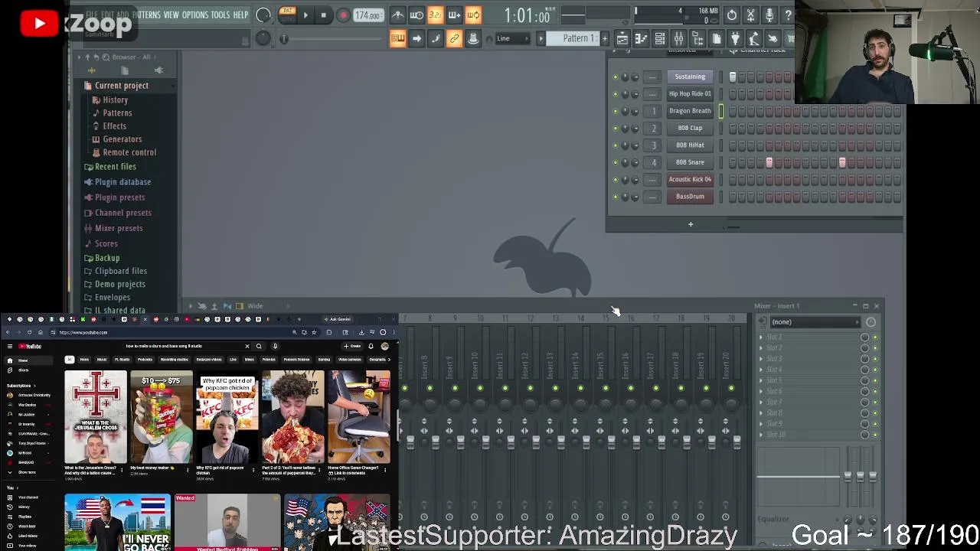The image size is (980, 551).
Task: Open the Piano roll view icon
Action: pos(641,38)
